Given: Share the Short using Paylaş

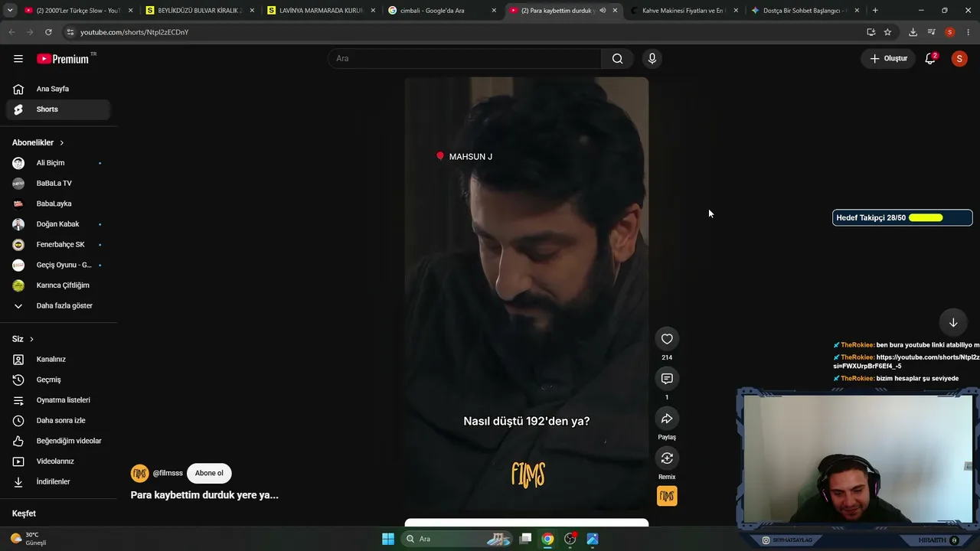Looking at the screenshot, I should coord(667,419).
